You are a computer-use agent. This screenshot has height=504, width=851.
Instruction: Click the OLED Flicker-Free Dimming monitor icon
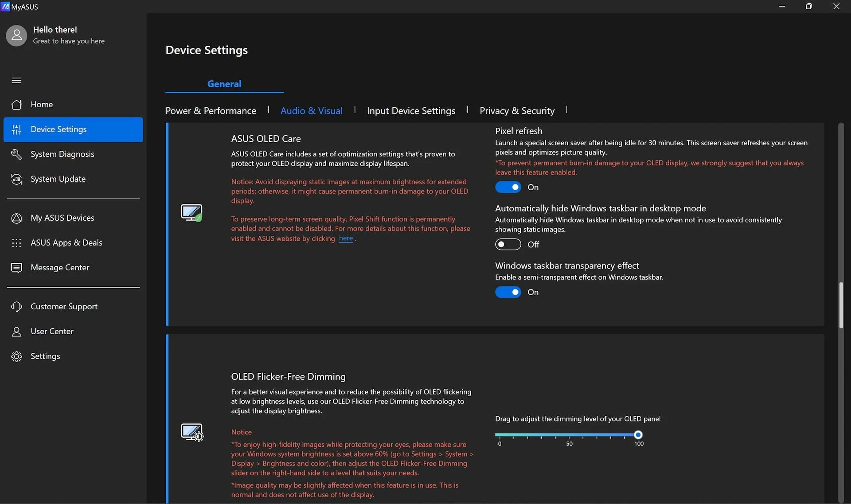(x=192, y=432)
